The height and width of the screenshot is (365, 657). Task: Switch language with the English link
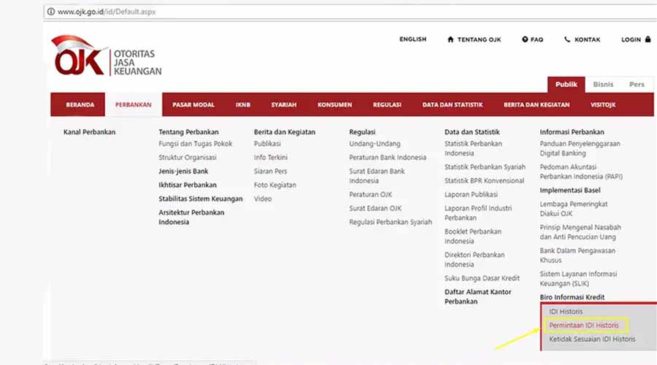click(x=413, y=39)
